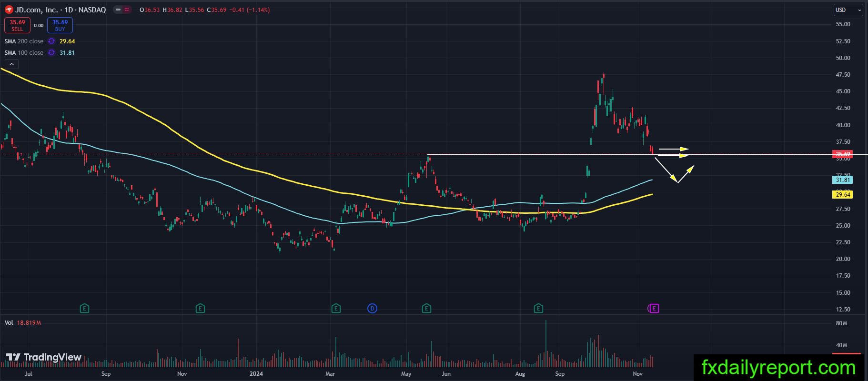Click the May label on the time axis

(406, 374)
